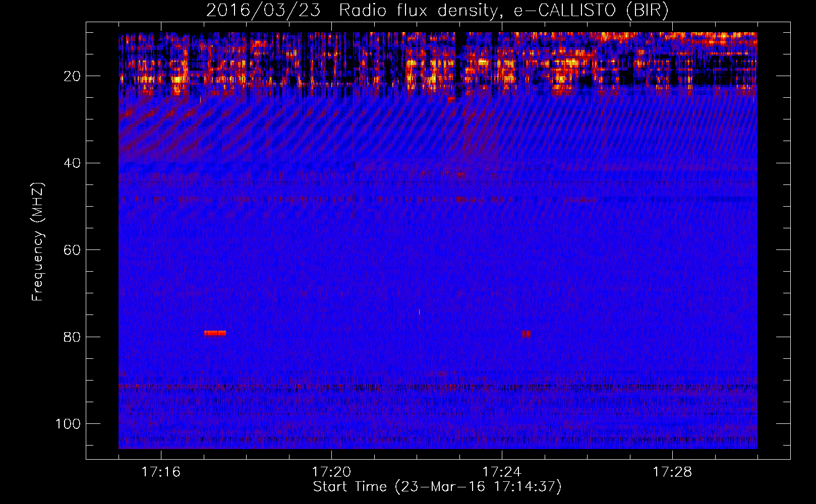Click the small red burst near 80 MHz after 17:24
816x504 pixels.
(527, 334)
